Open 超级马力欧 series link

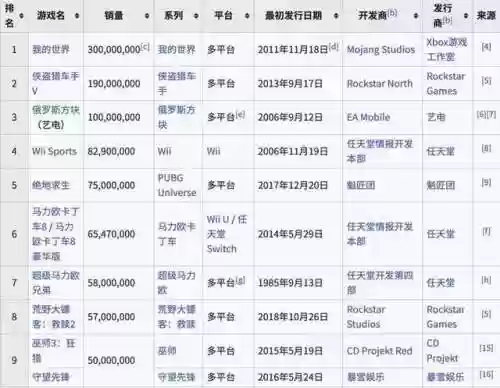coord(176,283)
